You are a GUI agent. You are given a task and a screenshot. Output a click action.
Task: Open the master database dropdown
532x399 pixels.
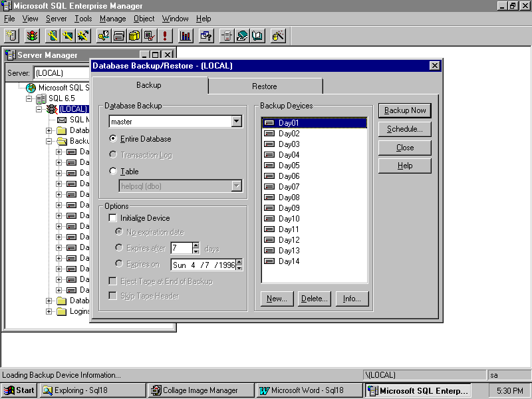(x=236, y=122)
